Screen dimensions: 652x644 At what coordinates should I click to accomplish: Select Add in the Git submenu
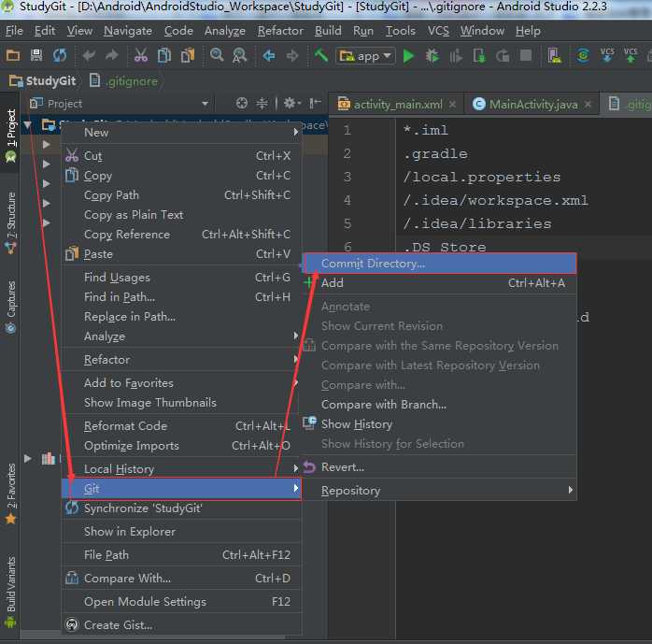[439, 283]
